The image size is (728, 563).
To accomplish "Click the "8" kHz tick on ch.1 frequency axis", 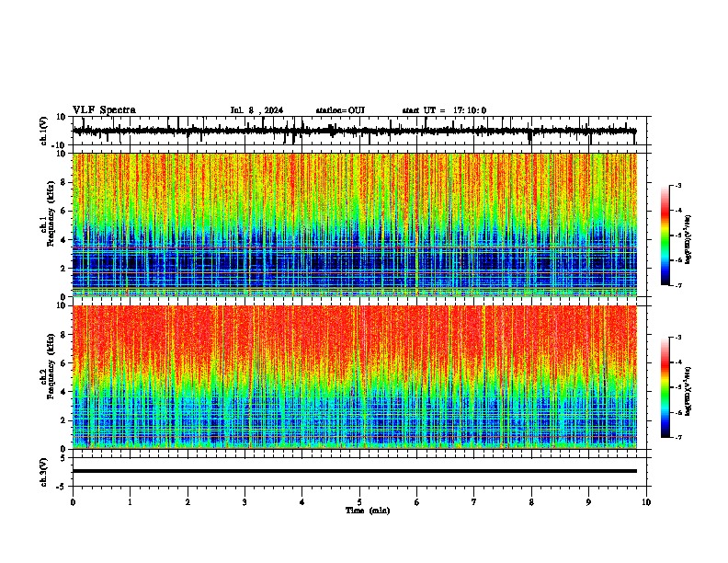I will 64,182.
